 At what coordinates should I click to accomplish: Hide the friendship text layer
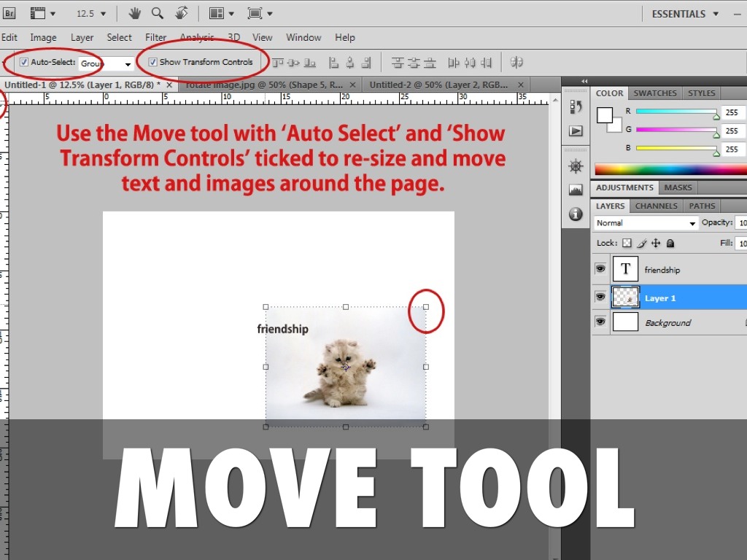[600, 269]
